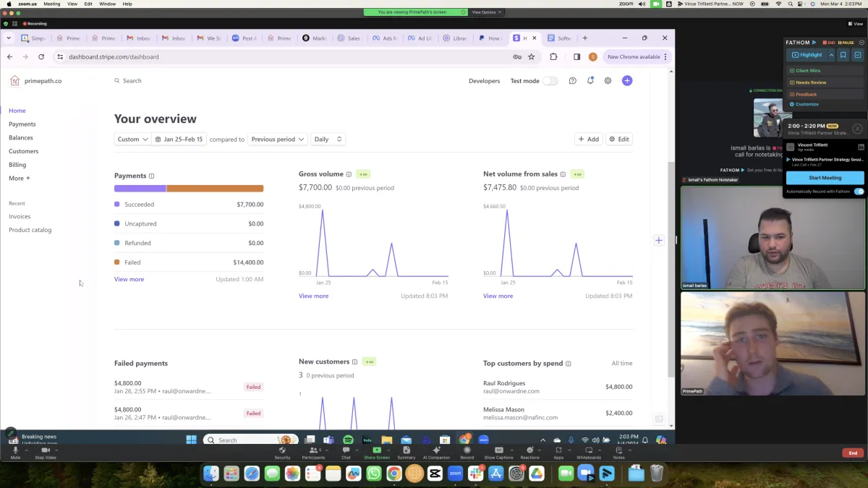
Task: Open Stripe help question mark icon
Action: coord(573,81)
